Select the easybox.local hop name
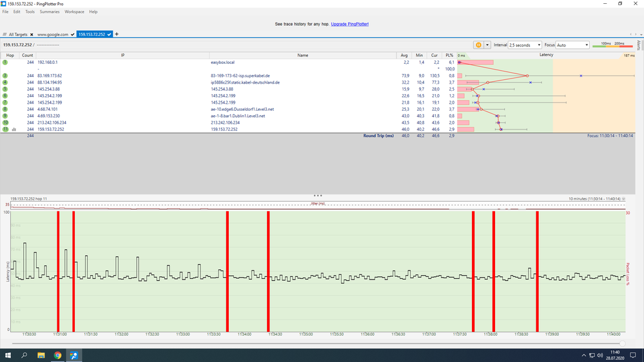Screen dimensions: 644x362 point(222,62)
